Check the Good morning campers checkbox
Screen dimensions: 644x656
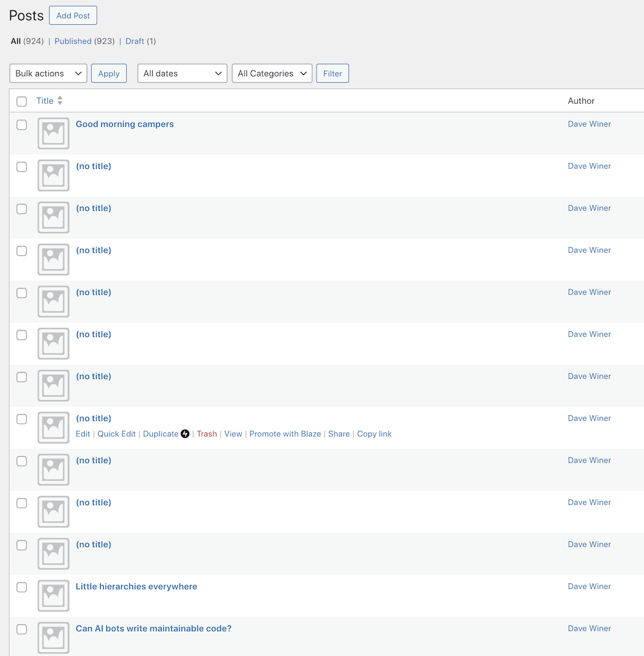pos(22,125)
